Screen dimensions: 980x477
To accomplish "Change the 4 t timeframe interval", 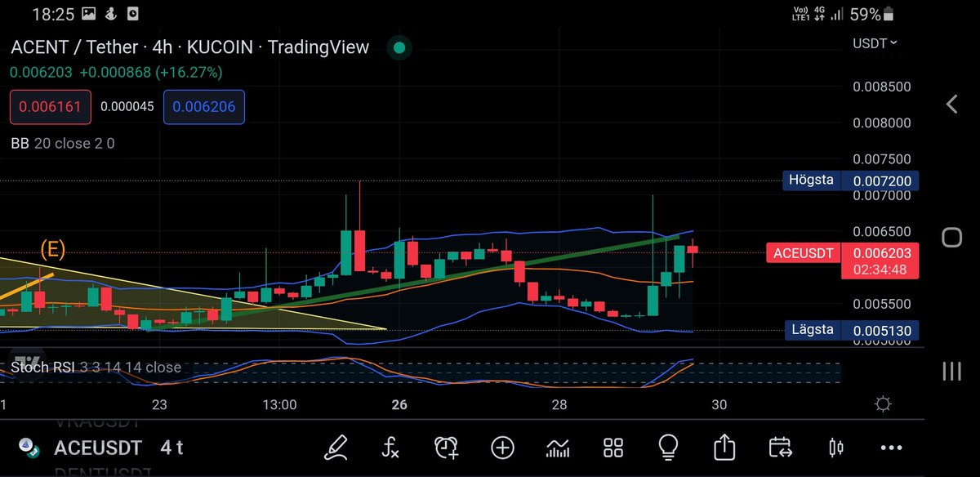I will (x=171, y=448).
